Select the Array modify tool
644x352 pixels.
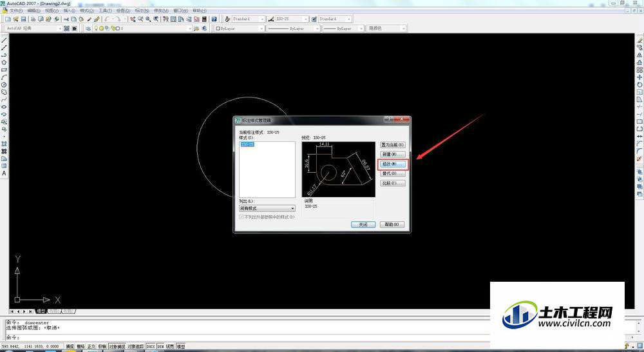[639, 70]
